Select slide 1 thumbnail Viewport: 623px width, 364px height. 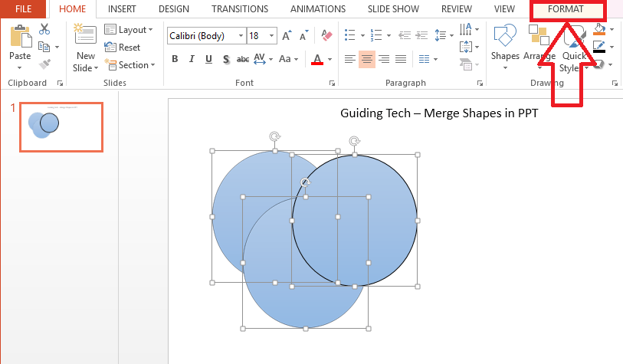point(61,126)
